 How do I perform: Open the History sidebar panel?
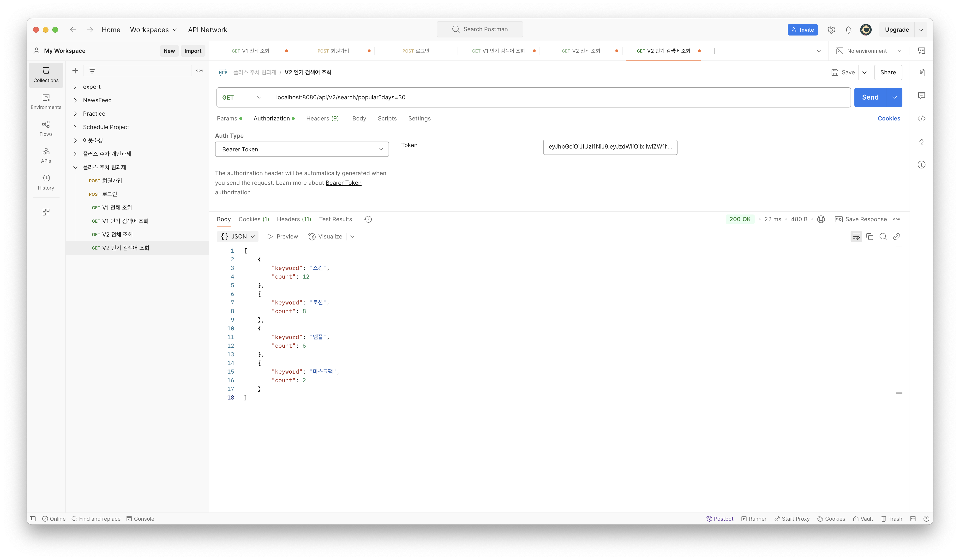coord(46,182)
